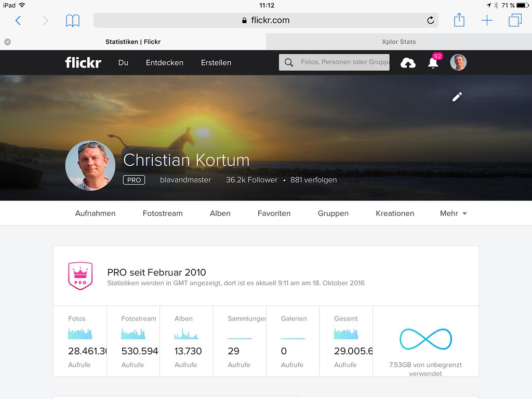Click the 36.2k Follower link

[252, 180]
